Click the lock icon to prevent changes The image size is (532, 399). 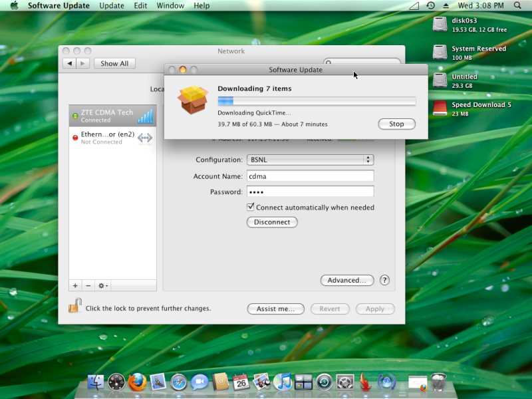click(x=74, y=306)
